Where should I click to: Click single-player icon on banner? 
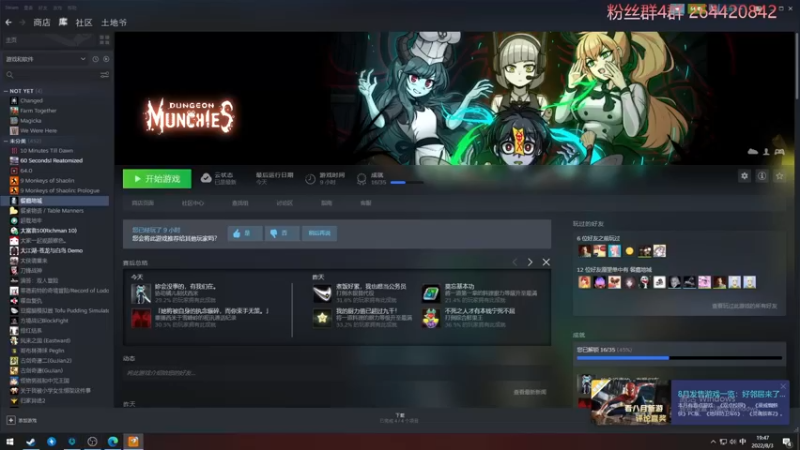tap(766, 152)
